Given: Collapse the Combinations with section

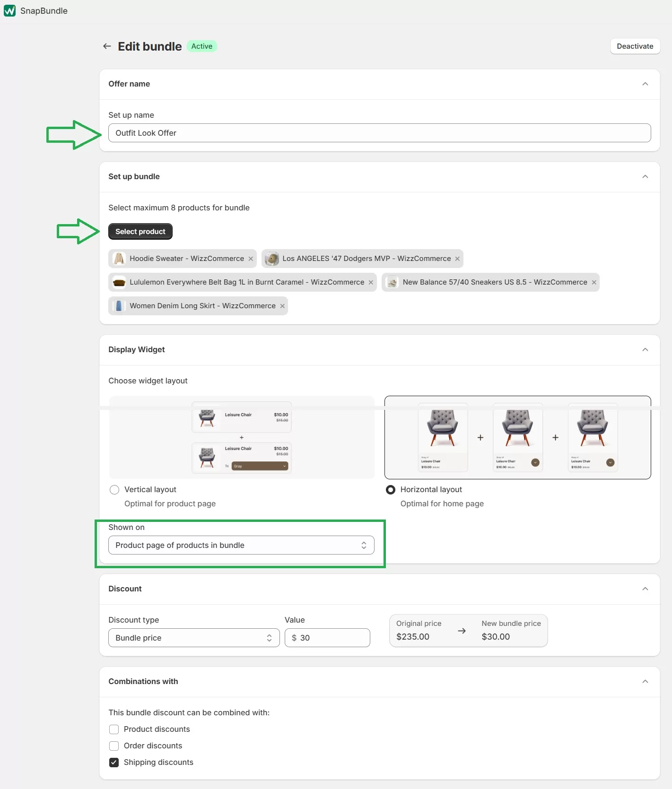Looking at the screenshot, I should tap(645, 682).
